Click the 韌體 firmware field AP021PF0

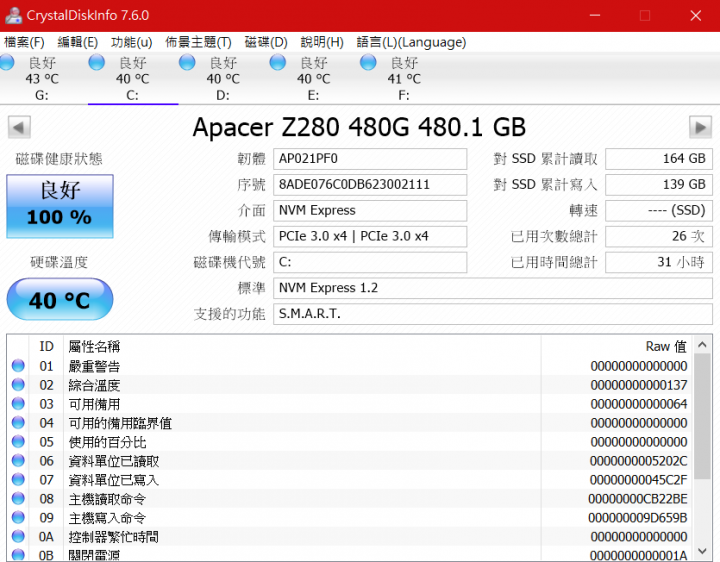pos(369,158)
